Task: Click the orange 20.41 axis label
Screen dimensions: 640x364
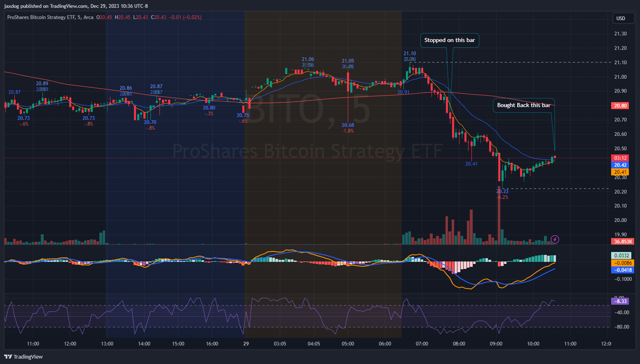Action: tap(620, 172)
